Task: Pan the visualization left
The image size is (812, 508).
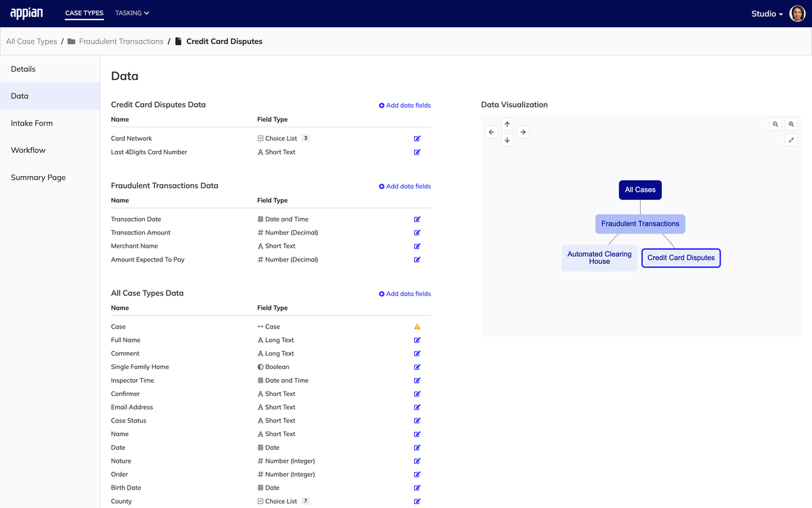Action: [492, 132]
